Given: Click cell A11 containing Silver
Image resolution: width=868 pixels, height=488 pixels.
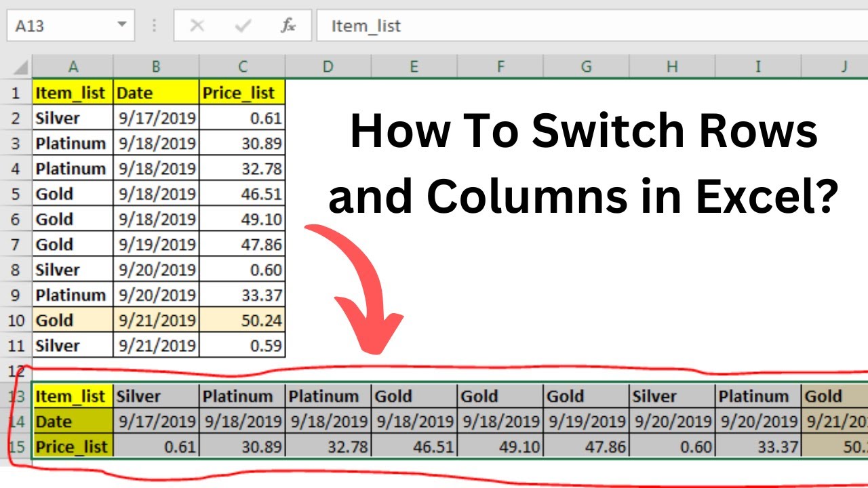Looking at the screenshot, I should [x=73, y=346].
